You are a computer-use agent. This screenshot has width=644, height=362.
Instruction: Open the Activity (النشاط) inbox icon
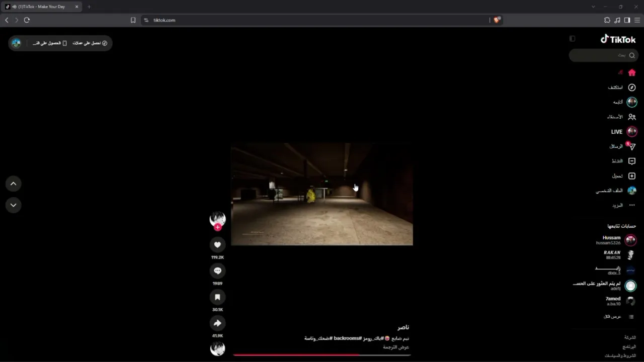632,161
